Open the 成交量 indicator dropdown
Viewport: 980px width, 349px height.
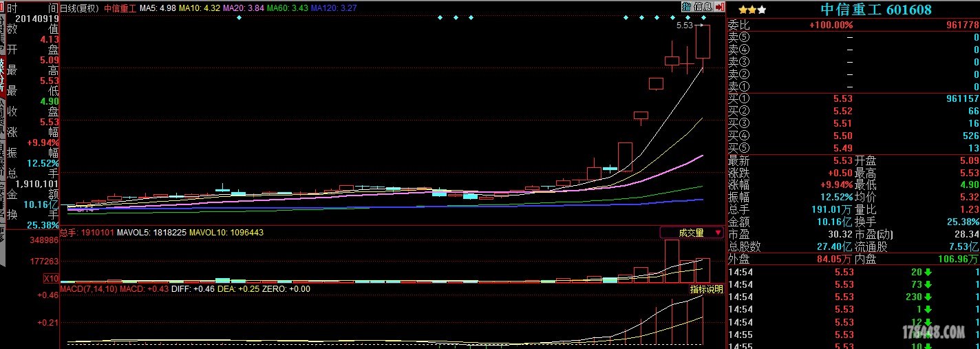click(692, 233)
